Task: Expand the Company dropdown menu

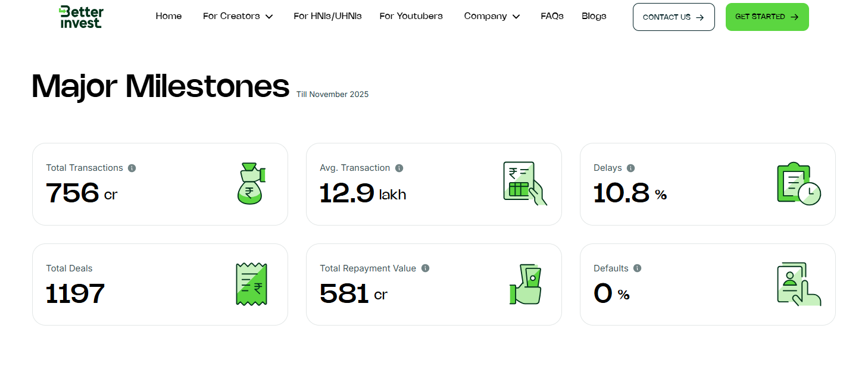Action: click(x=492, y=16)
